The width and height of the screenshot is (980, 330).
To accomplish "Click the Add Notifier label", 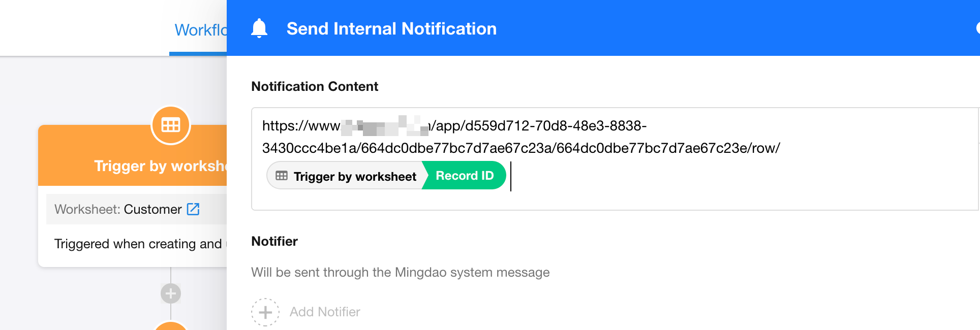I will 325,312.
